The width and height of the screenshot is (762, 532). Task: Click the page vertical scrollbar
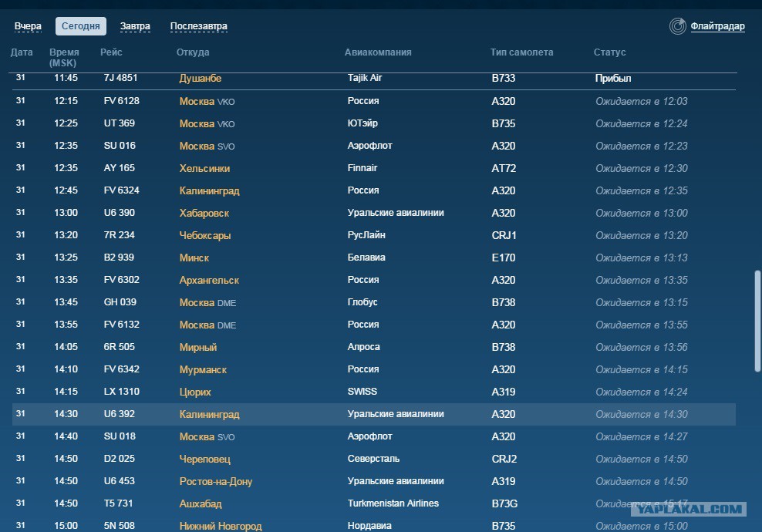757,321
